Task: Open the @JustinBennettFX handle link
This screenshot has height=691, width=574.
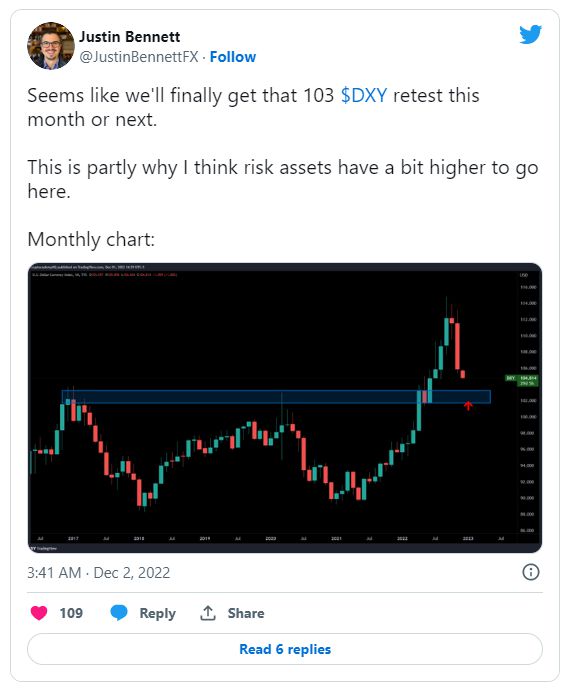Action: click(x=139, y=57)
